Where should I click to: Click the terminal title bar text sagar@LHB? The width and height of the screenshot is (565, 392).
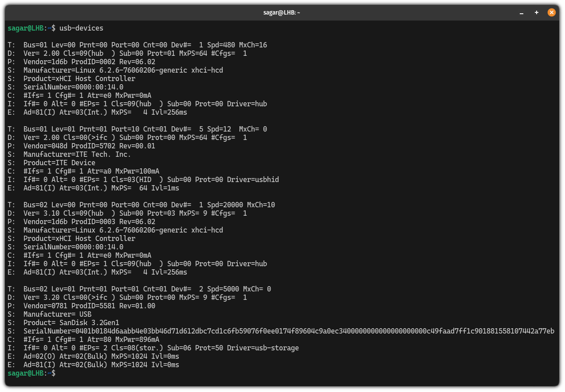281,12
